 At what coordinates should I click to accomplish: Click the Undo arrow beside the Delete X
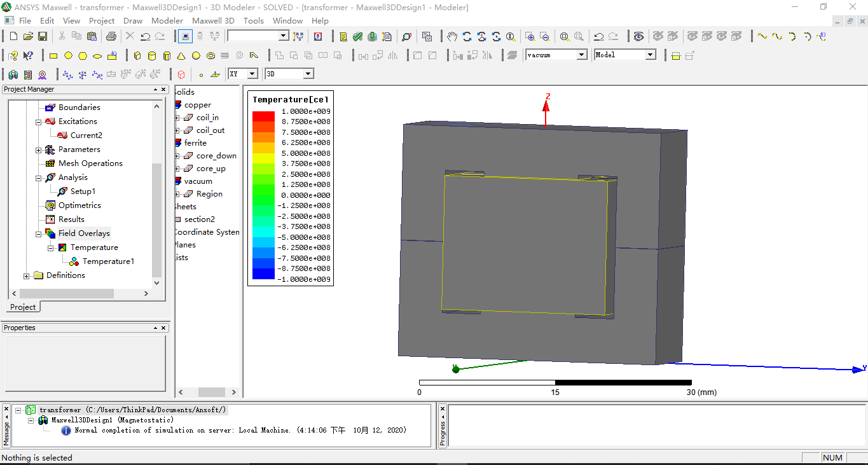click(x=146, y=36)
